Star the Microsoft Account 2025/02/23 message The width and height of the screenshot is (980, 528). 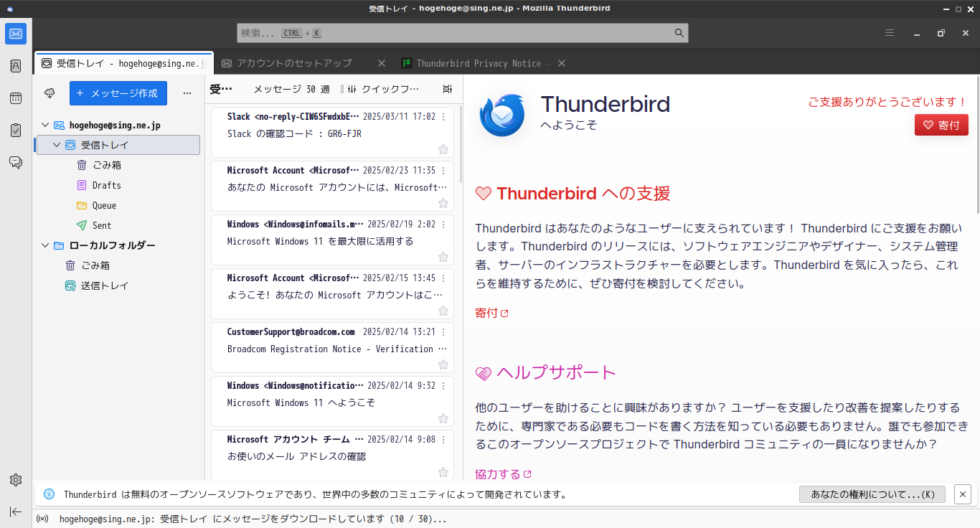[x=443, y=203]
